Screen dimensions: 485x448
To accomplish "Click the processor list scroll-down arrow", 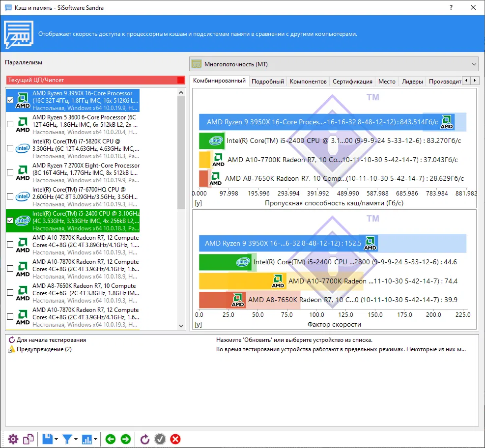I will [181, 326].
